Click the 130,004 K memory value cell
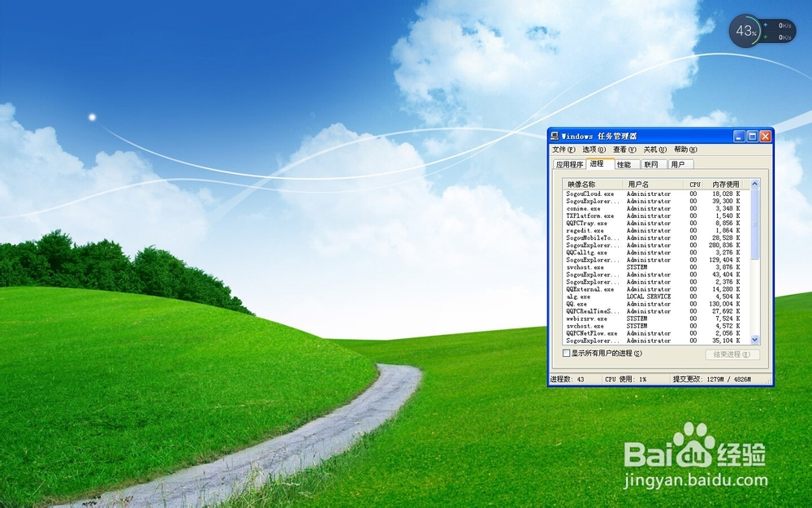This screenshot has height=508, width=812. [724, 304]
